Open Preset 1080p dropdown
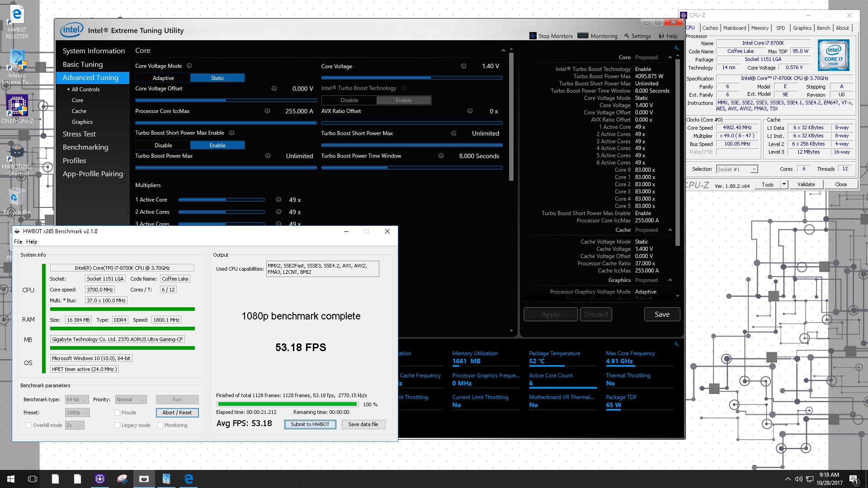 [77, 413]
